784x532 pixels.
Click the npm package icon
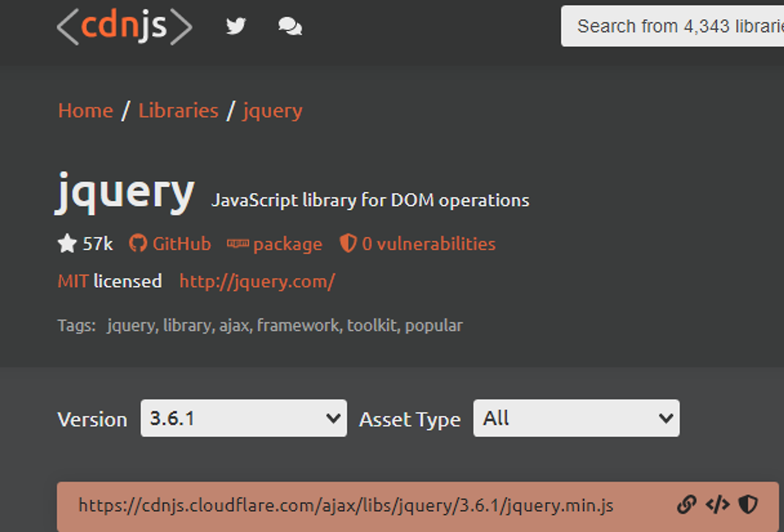click(238, 244)
